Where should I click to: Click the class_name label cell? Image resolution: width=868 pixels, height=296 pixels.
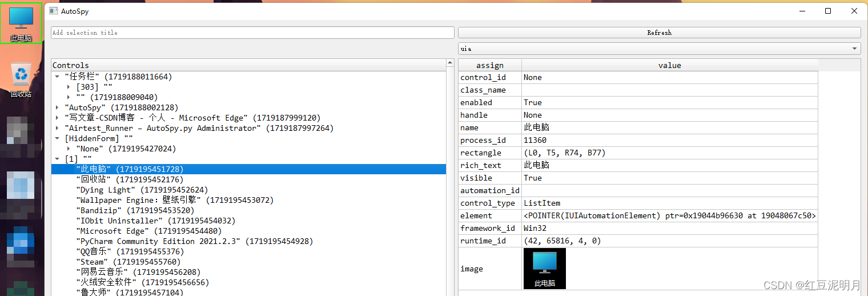tap(490, 90)
